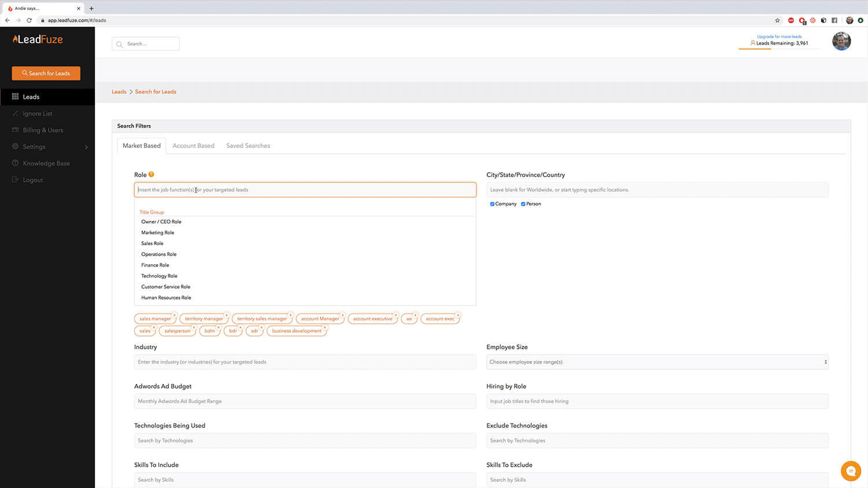Remove the sdr tag
This screenshot has width=868, height=488.
[262, 327]
